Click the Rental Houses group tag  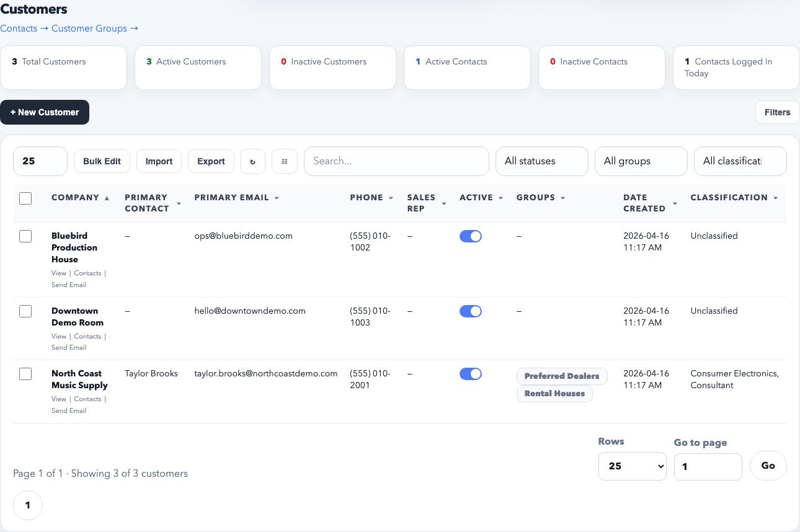tap(554, 394)
